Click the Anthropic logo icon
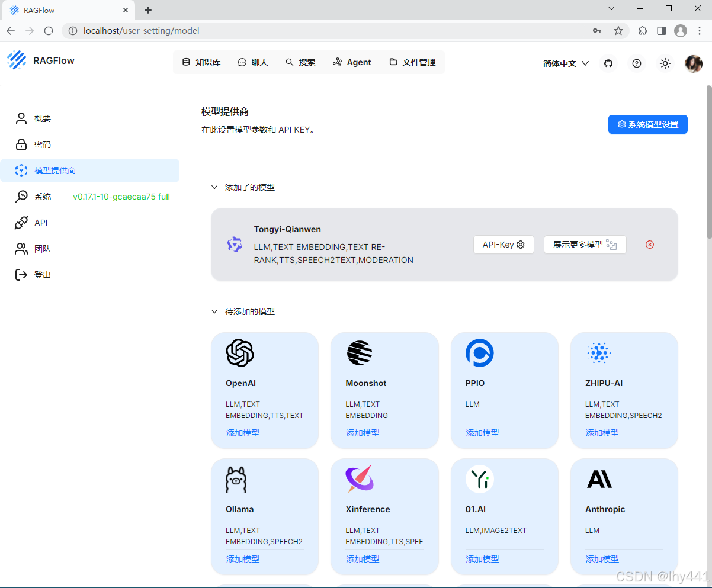 point(599,479)
